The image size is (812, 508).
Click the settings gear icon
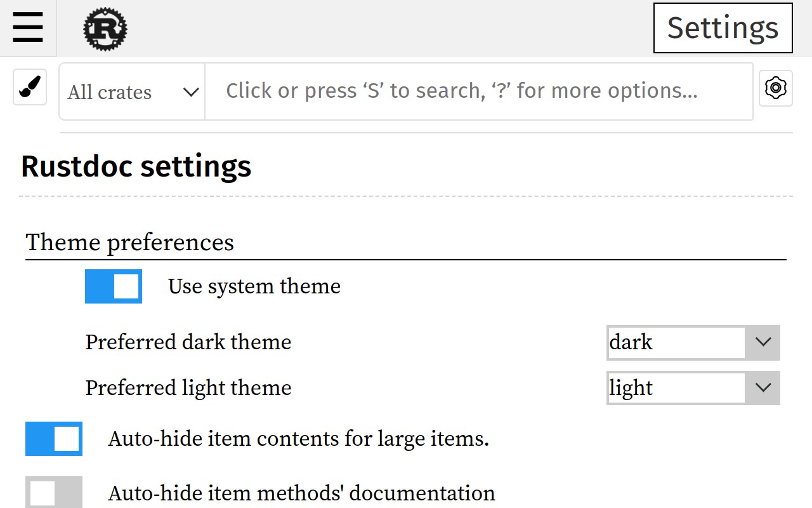click(x=775, y=88)
